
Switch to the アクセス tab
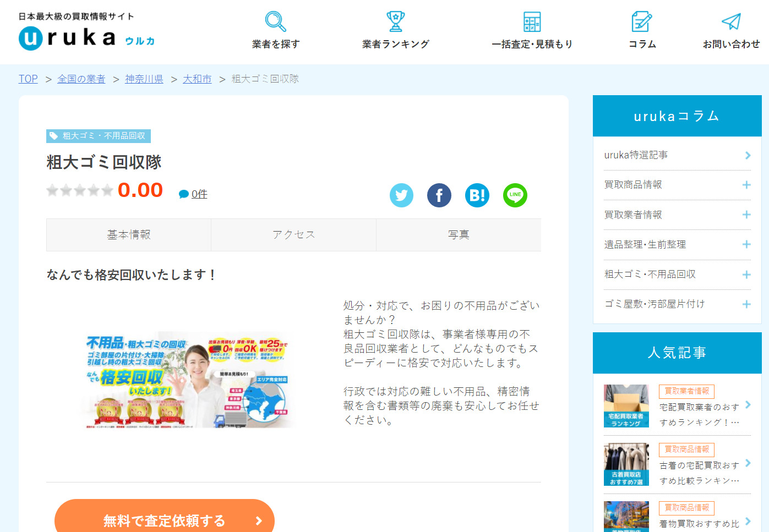pos(293,235)
